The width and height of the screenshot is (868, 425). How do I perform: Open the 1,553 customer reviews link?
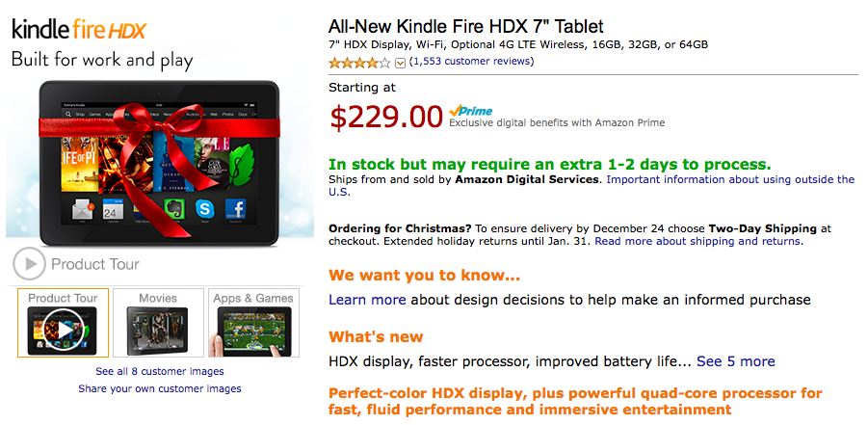click(x=471, y=62)
